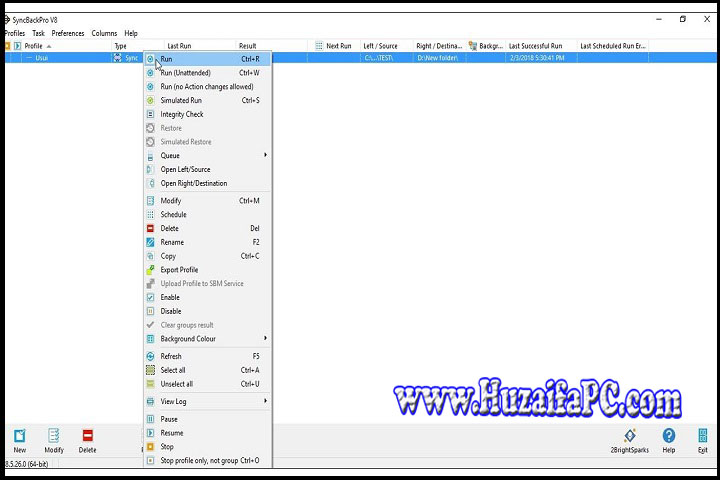720x480 pixels.
Task: Click the Run icon in context menu
Action: tap(150, 59)
